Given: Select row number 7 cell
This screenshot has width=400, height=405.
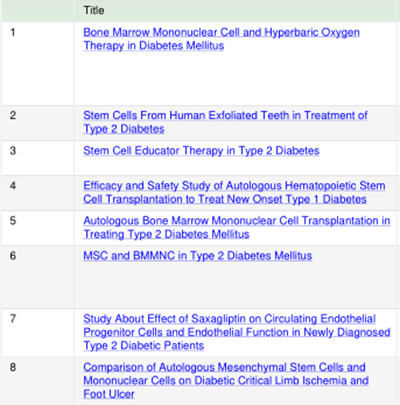Looking at the screenshot, I should click(x=37, y=332).
